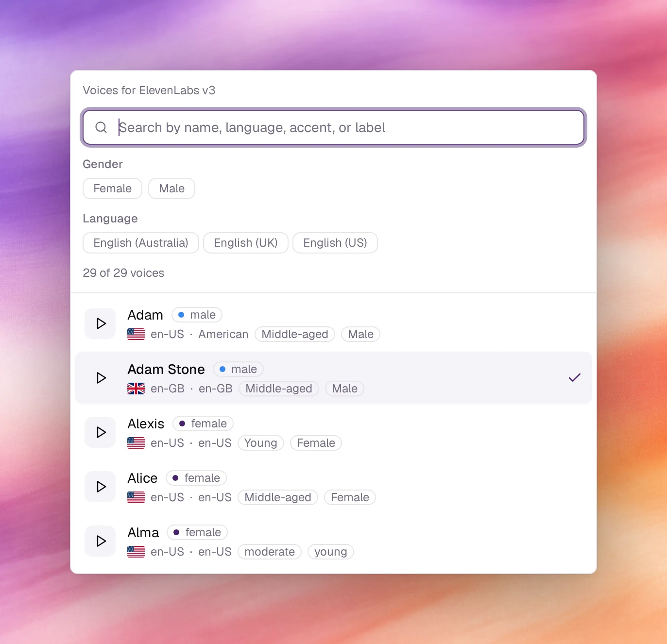Select the Adam Stone voice name
Screen dimensions: 667x644
click(x=166, y=369)
